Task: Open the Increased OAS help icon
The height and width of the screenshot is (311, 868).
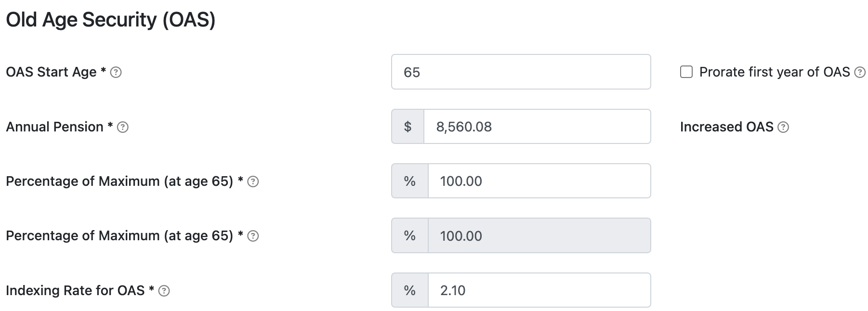Action: pyautogui.click(x=783, y=127)
